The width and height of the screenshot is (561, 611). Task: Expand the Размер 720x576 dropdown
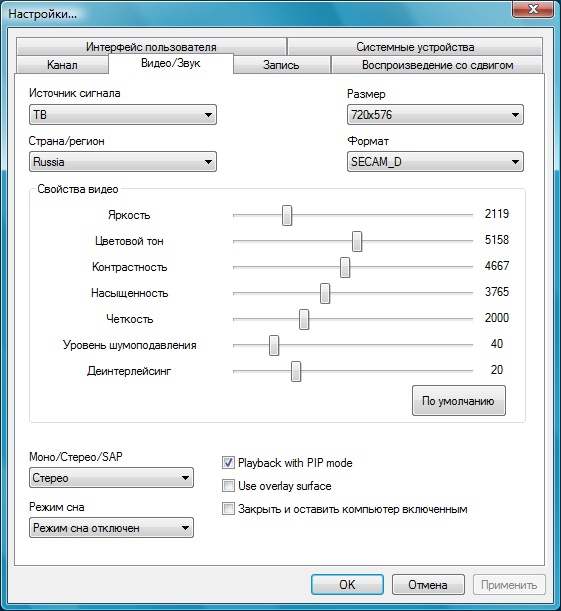[435, 115]
